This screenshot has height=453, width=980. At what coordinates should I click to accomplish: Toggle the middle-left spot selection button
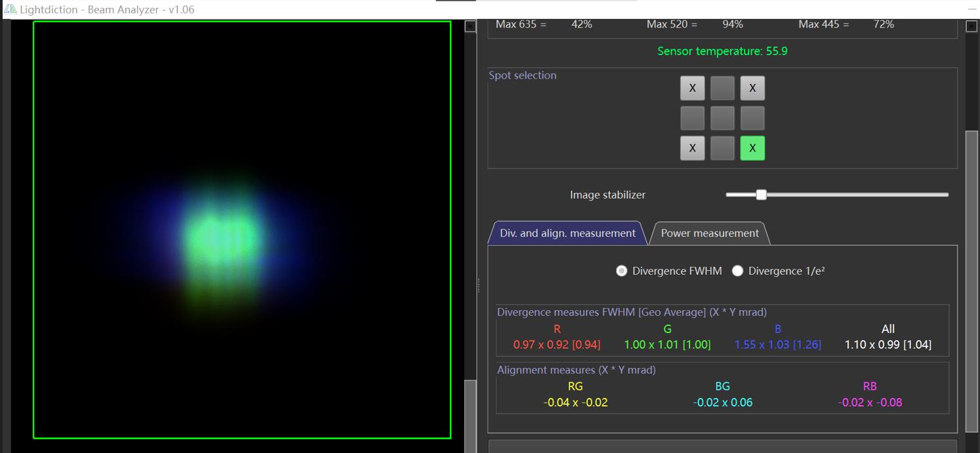(x=692, y=118)
